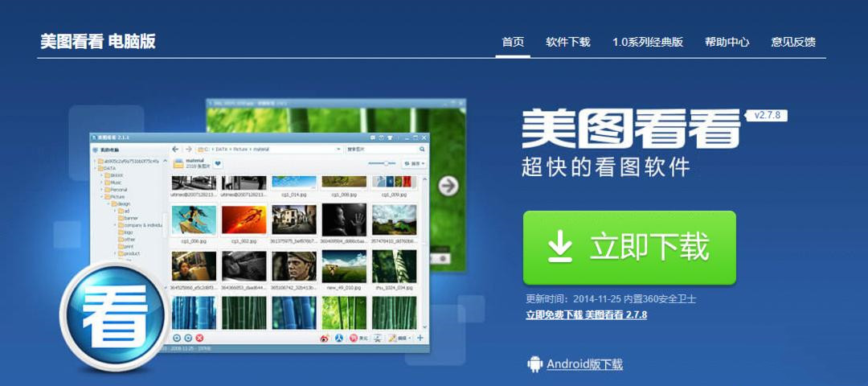Click the green 立即下载 button
The width and height of the screenshot is (868, 386).
[x=629, y=248]
